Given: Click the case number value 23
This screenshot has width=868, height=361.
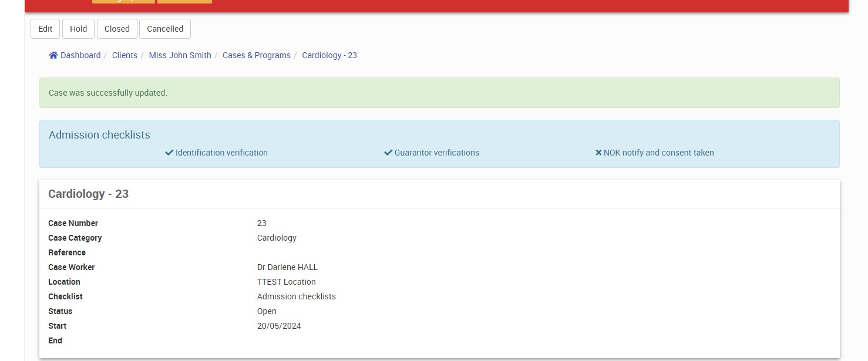Looking at the screenshot, I should click(262, 223).
